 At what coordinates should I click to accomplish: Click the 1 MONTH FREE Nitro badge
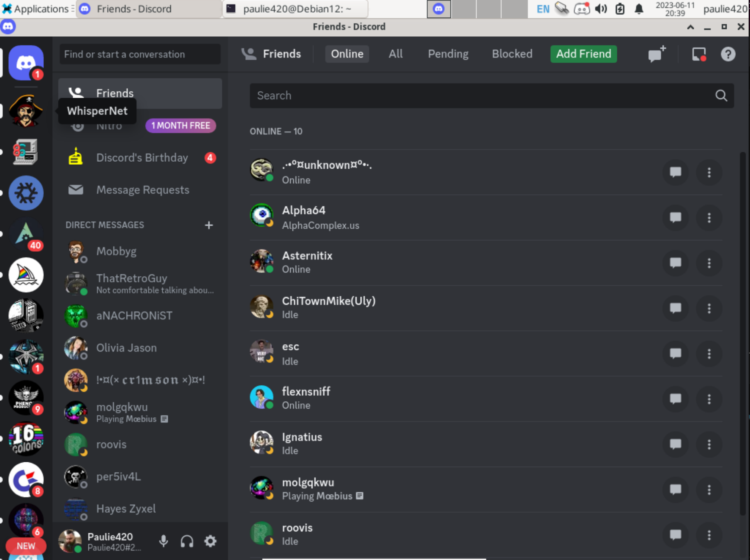pyautogui.click(x=181, y=125)
